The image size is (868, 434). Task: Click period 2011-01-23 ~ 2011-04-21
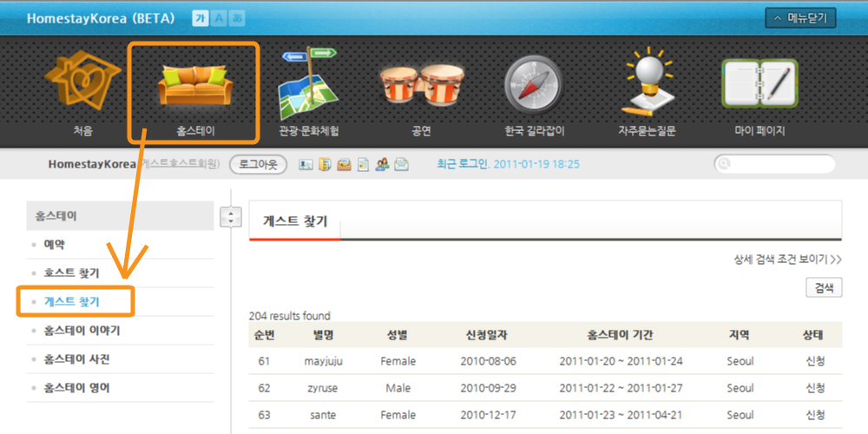point(621,415)
